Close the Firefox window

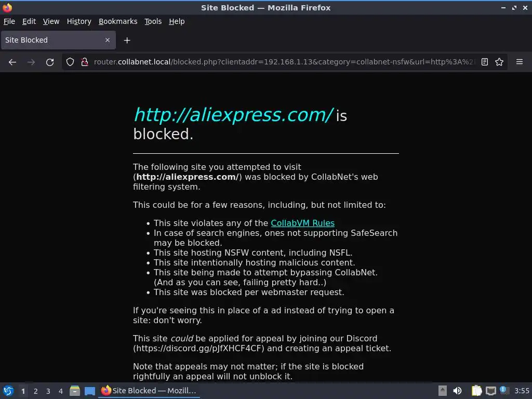(525, 7)
